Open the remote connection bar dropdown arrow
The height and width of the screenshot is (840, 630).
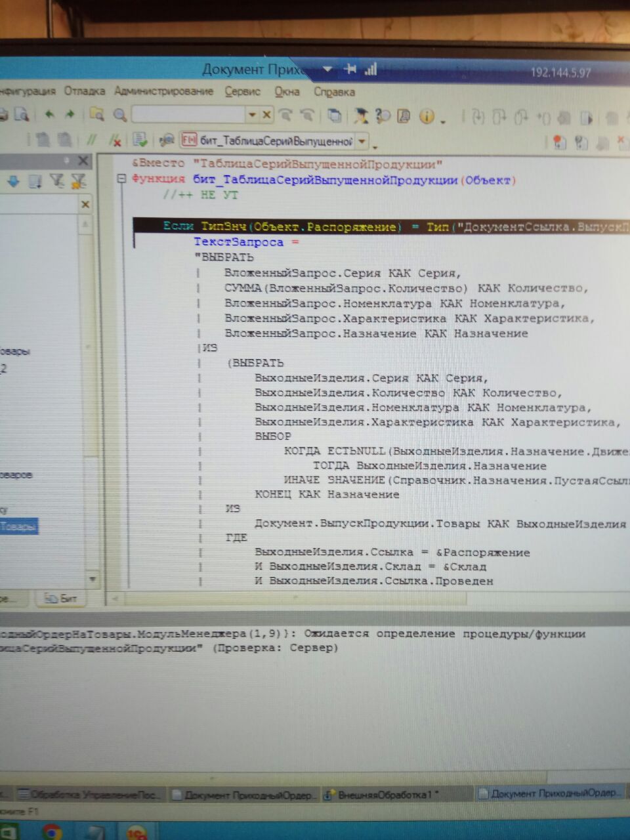328,68
